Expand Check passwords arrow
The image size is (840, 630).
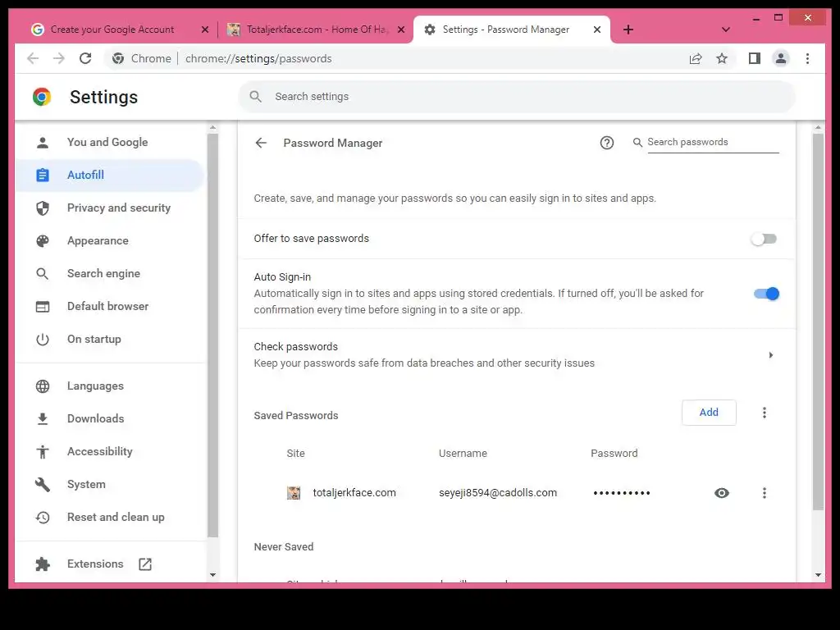point(771,355)
